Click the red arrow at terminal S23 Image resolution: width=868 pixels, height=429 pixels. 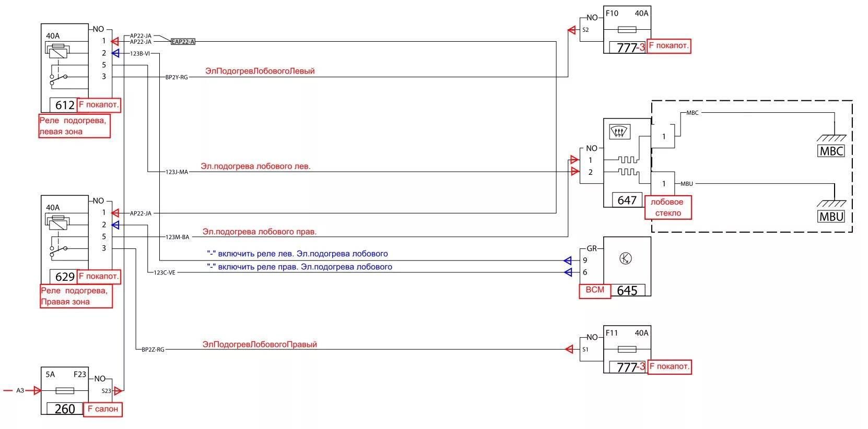[x=118, y=390]
